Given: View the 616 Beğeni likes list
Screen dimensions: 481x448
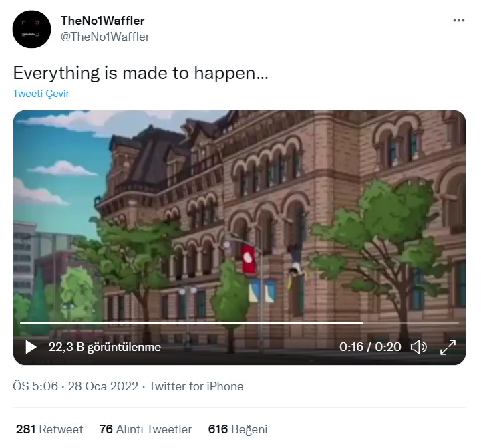Looking at the screenshot, I should [x=238, y=429].
